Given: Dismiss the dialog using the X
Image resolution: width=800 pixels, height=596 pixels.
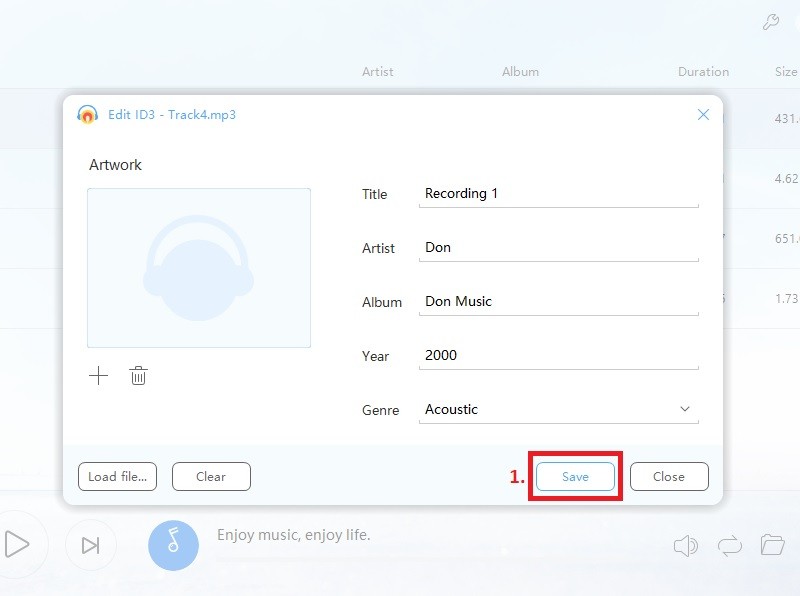Looking at the screenshot, I should (703, 114).
